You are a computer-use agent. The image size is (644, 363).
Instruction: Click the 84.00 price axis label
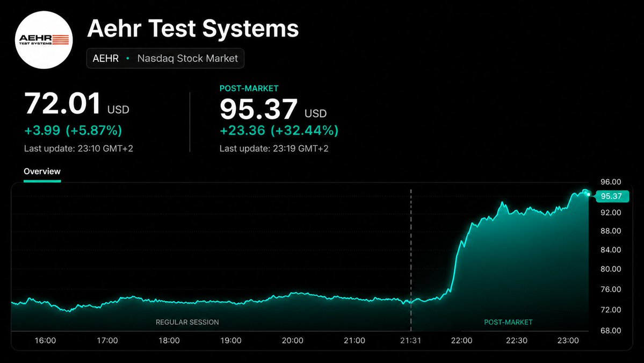coord(611,250)
